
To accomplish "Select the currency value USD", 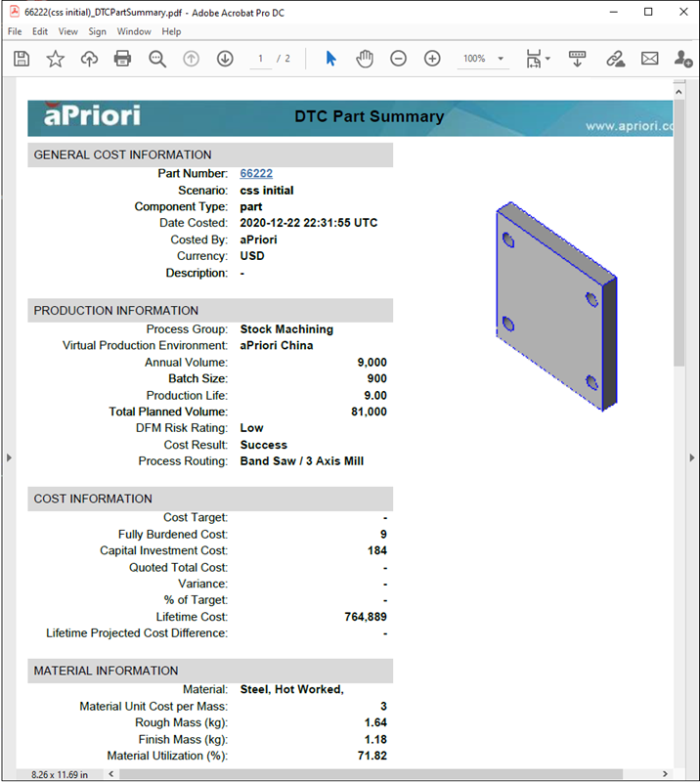I will point(252,256).
